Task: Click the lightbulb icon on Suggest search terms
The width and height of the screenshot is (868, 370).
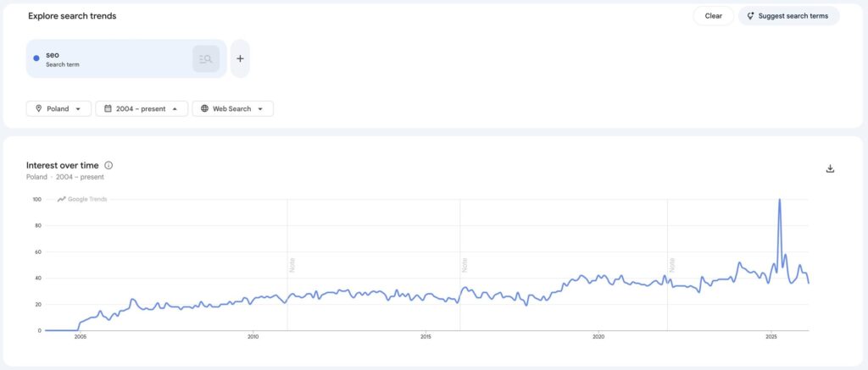Action: point(750,16)
